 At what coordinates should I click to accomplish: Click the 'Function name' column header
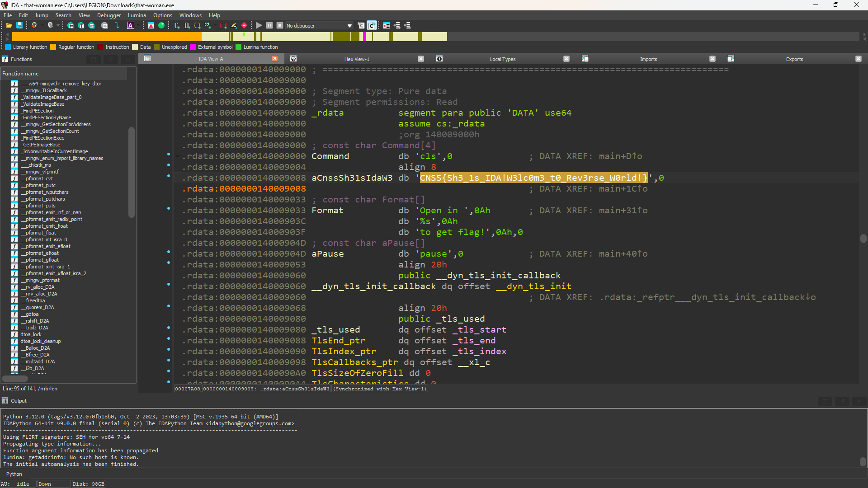pos(63,74)
